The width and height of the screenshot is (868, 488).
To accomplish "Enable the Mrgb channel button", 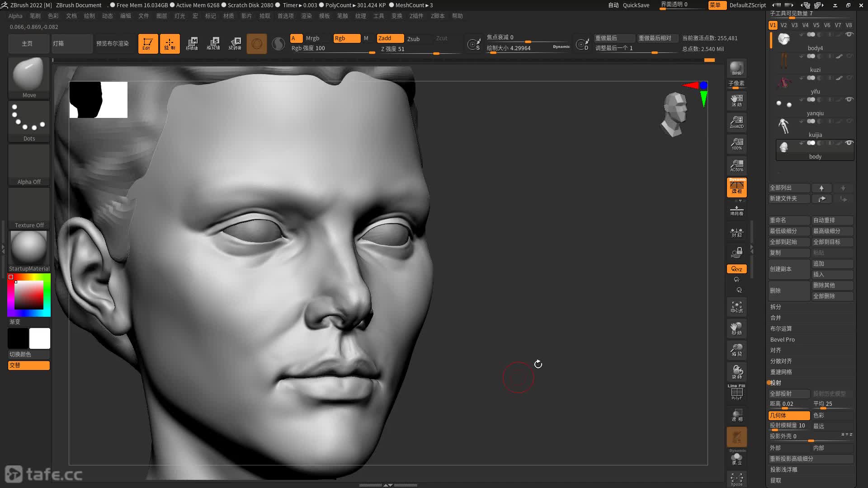I will pos(312,38).
